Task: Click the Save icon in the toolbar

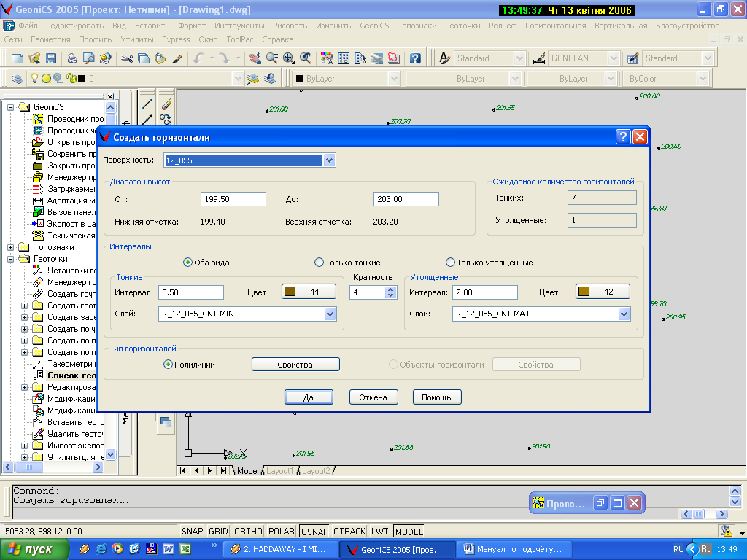Action: point(51,58)
